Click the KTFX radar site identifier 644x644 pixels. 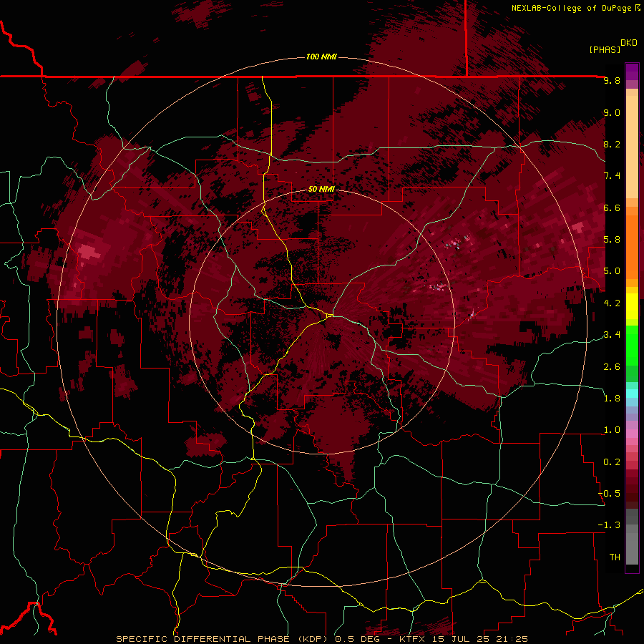tap(413, 639)
